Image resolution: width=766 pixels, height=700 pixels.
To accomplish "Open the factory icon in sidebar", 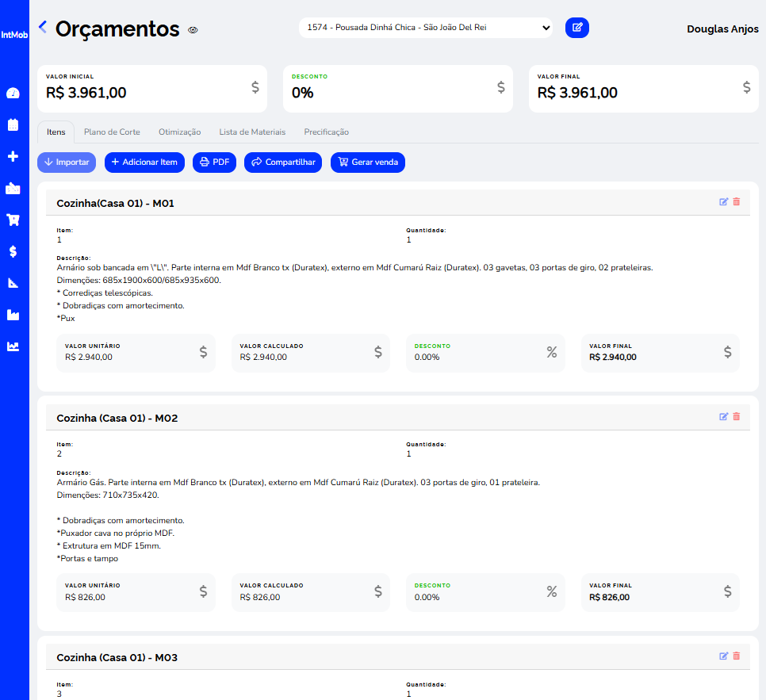I will (x=13, y=315).
